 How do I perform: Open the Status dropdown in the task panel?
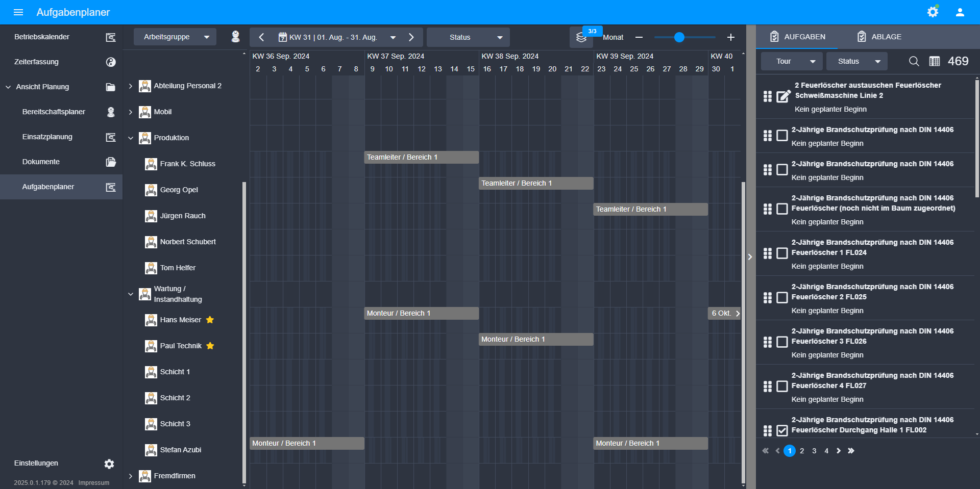[x=857, y=61]
